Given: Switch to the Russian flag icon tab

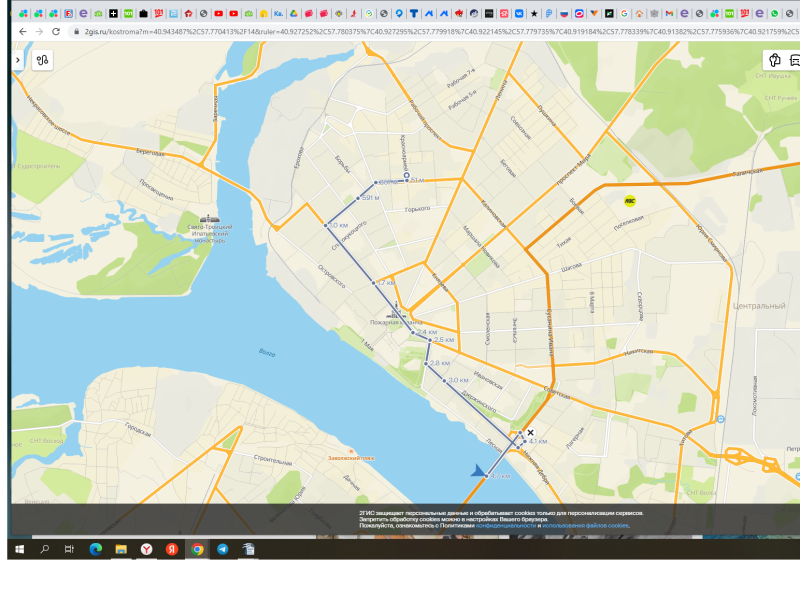Looking at the screenshot, I should point(564,14).
